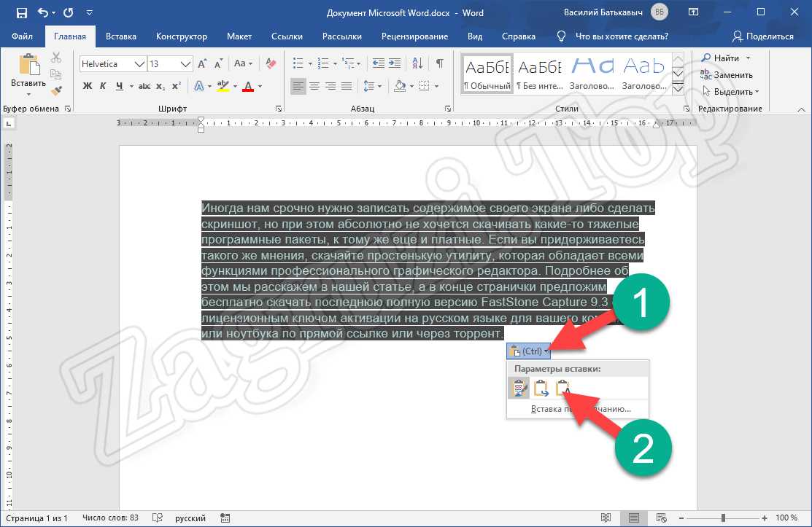
Task: Click the 'Что вы хотите сделать?' search field
Action: pos(622,36)
